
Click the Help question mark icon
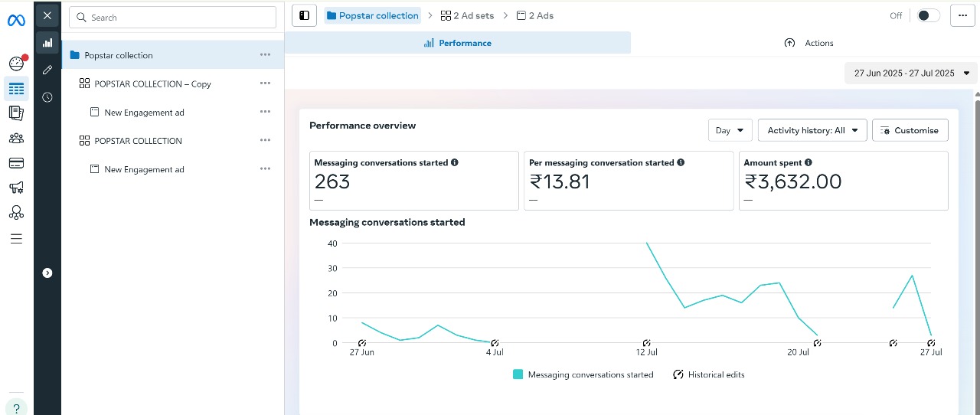click(x=16, y=408)
